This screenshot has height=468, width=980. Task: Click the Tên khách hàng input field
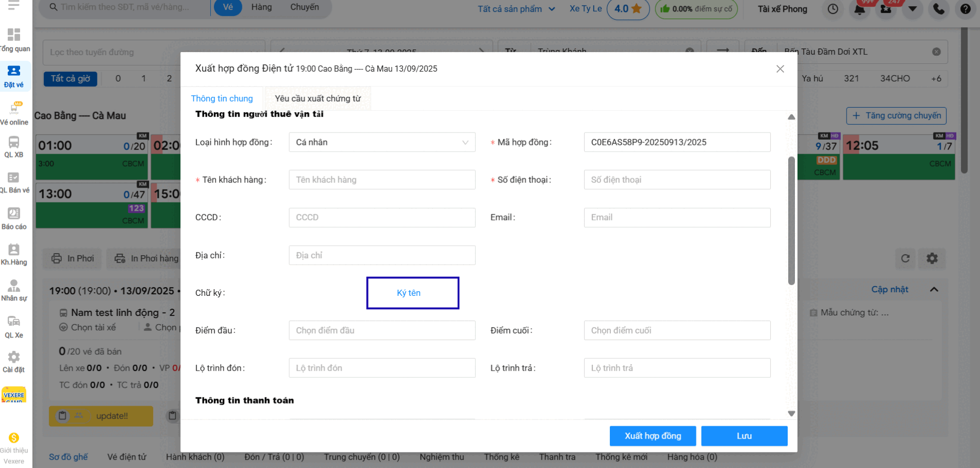click(x=381, y=180)
